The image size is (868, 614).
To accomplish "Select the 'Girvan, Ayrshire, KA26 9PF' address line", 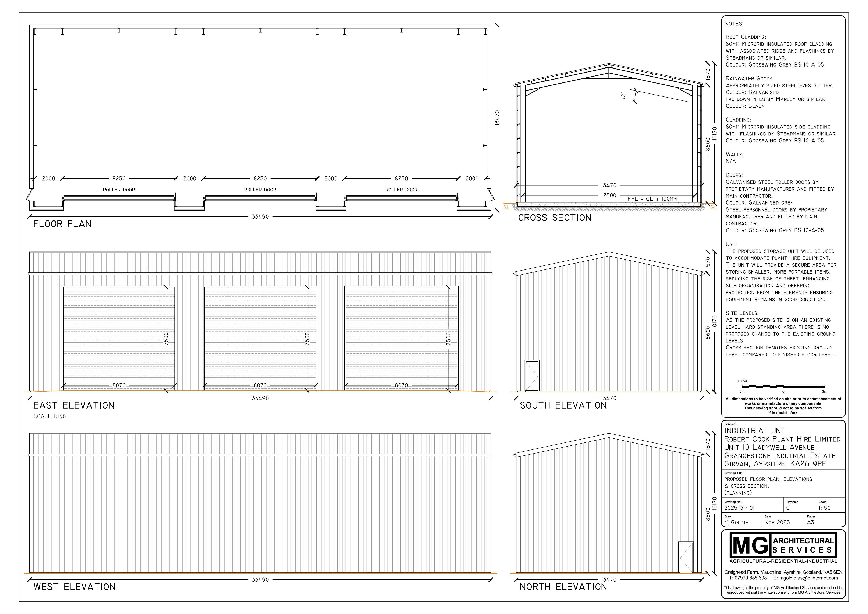I will click(775, 464).
